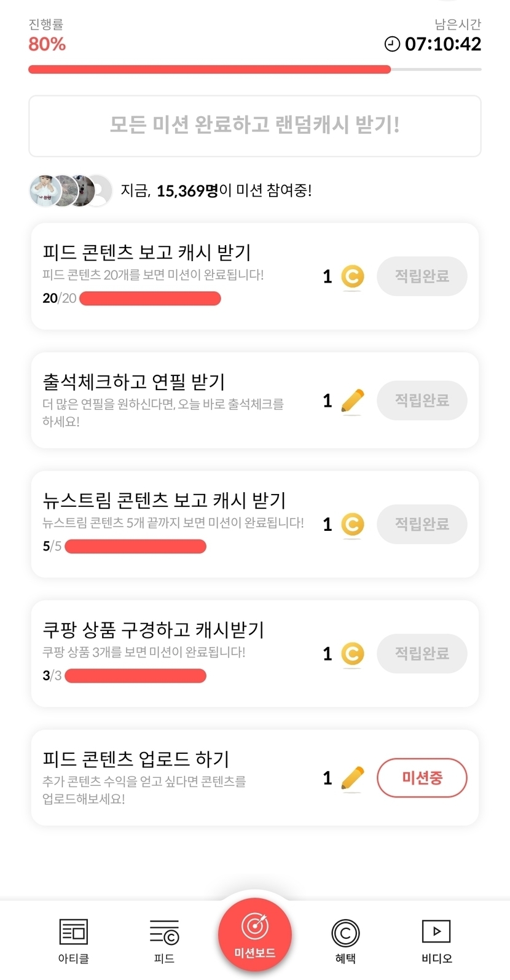Image resolution: width=510 pixels, height=980 pixels.
Task: Open the 아티클 article tab icon
Action: pos(74,931)
